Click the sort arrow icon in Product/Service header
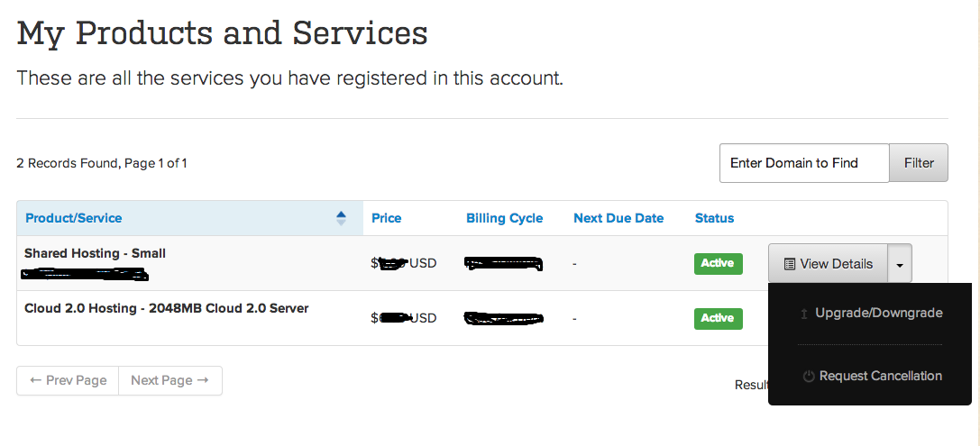The image size is (980, 446). [341, 218]
